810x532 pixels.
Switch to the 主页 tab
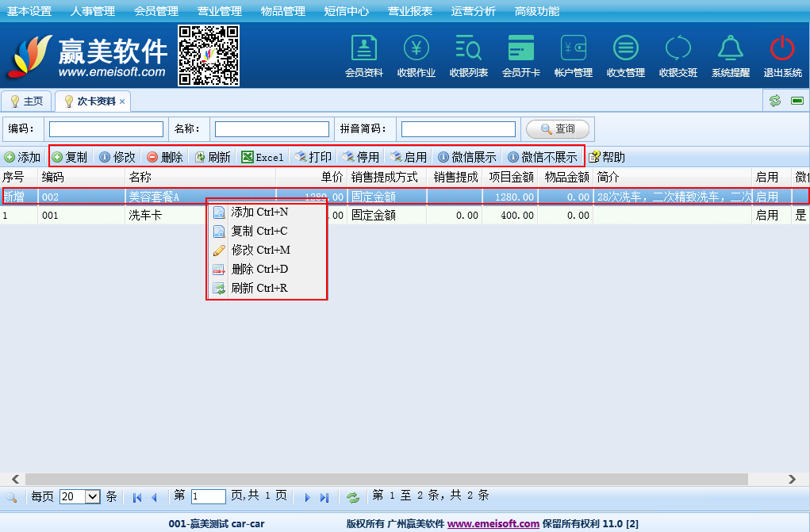coord(26,101)
